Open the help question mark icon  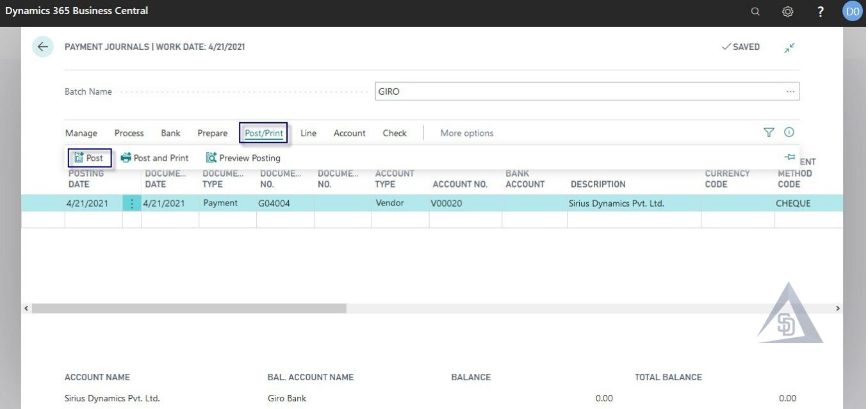(820, 11)
